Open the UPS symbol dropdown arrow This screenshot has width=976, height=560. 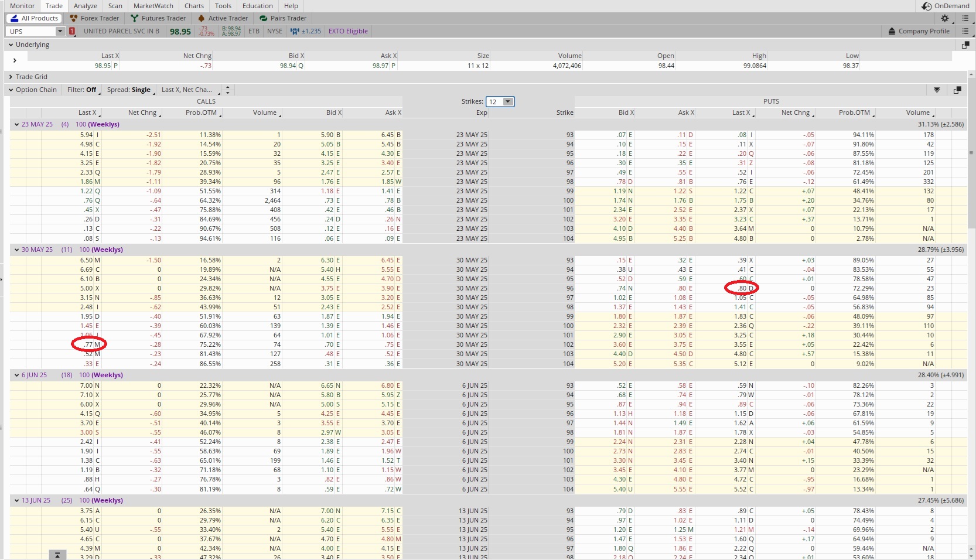coord(60,31)
